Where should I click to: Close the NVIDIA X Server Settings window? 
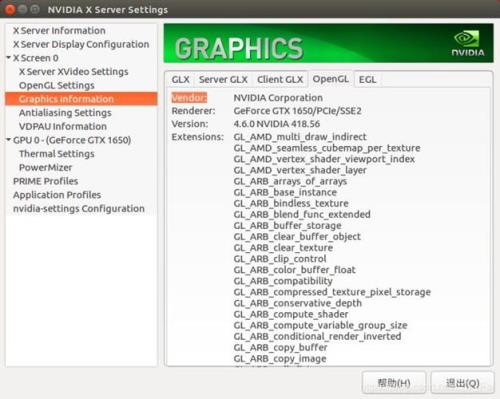pyautogui.click(x=10, y=9)
